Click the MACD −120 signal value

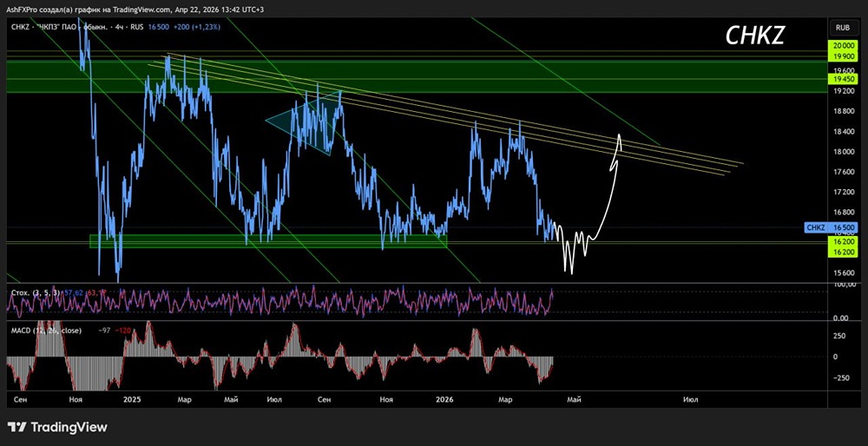(122, 331)
